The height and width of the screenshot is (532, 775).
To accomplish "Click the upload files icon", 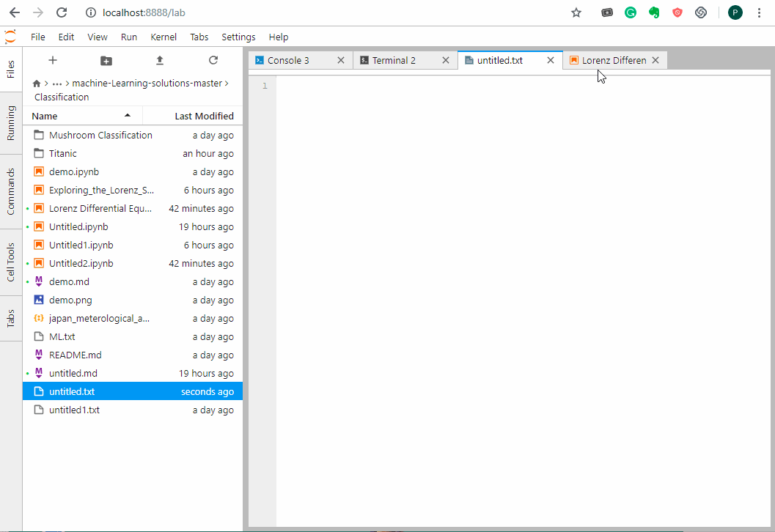I will pos(160,60).
